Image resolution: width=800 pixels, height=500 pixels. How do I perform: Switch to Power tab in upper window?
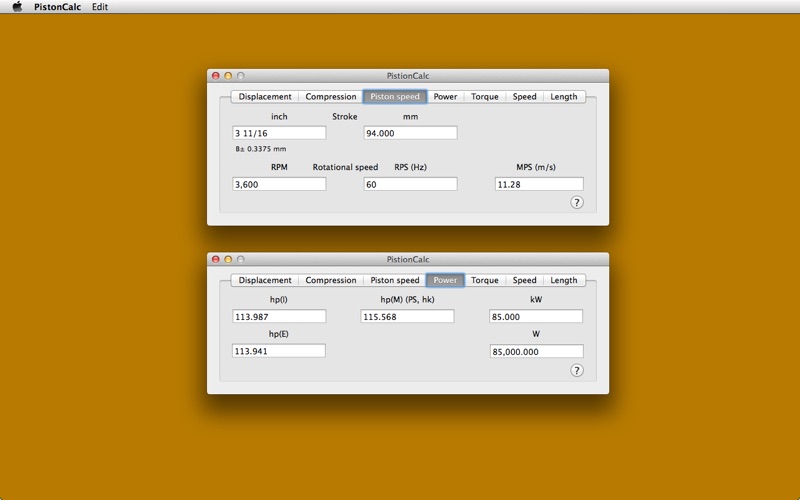point(445,96)
